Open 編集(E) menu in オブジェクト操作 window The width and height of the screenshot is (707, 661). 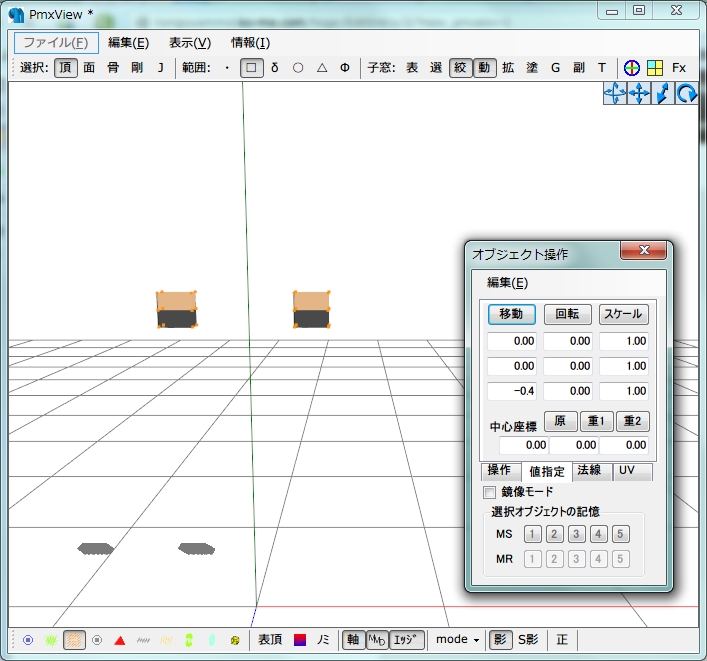(x=507, y=283)
